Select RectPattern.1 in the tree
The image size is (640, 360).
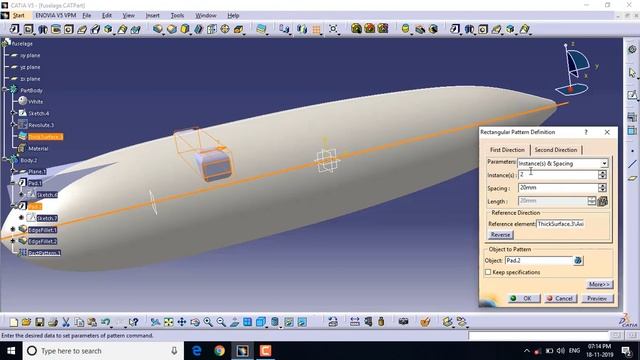pos(44,253)
